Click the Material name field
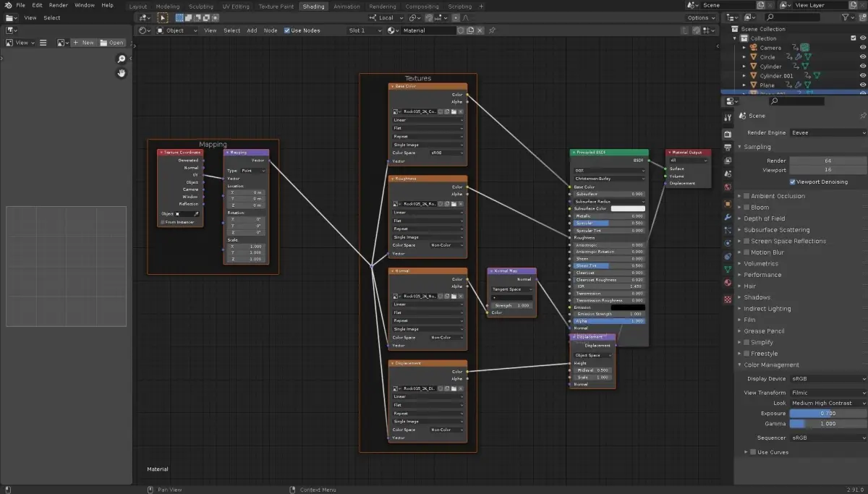This screenshot has height=494, width=868. click(428, 30)
